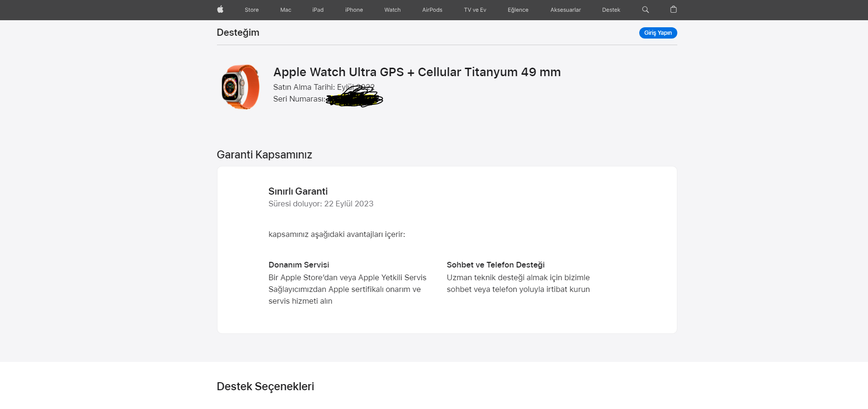
Task: Open the iPhone menu
Action: pyautogui.click(x=354, y=10)
